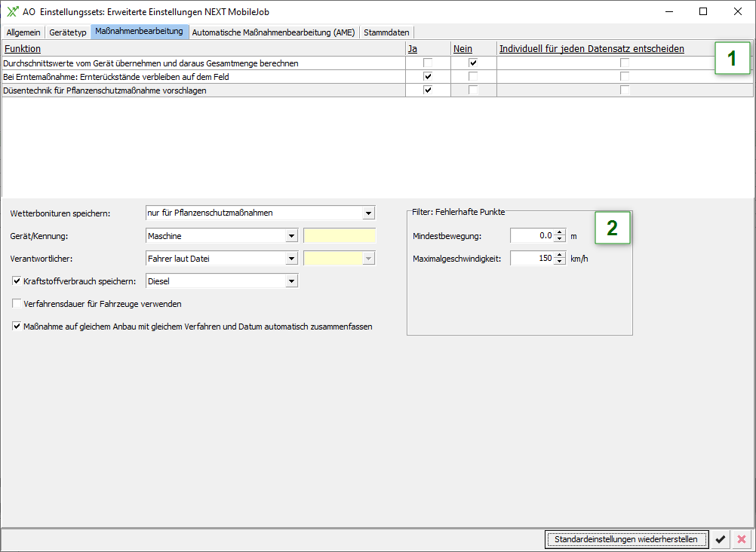Sort by the Funktion column header
756x552 pixels.
click(23, 49)
